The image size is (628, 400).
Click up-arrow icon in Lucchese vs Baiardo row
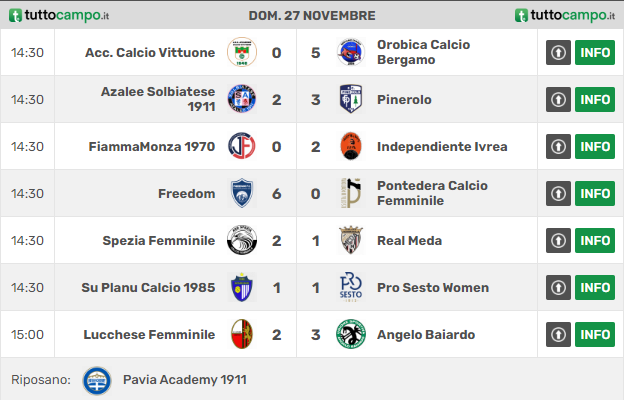tap(558, 334)
